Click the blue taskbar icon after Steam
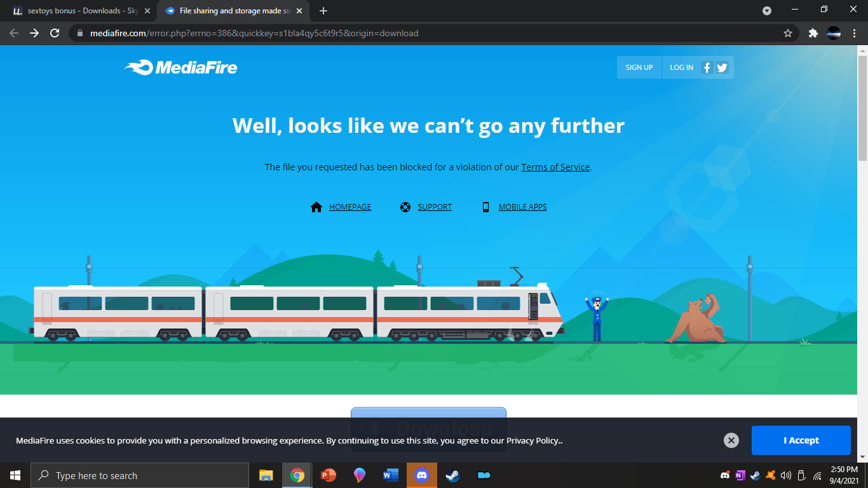868x488 pixels. tap(484, 475)
